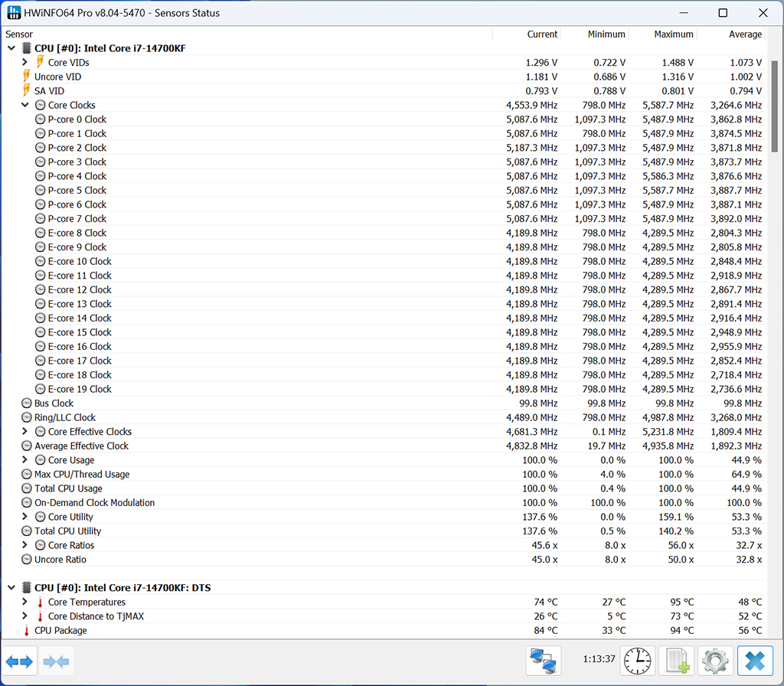Click the Core VIDs lightning bolt icon
Viewport: 784px width, 686px height.
[x=40, y=62]
